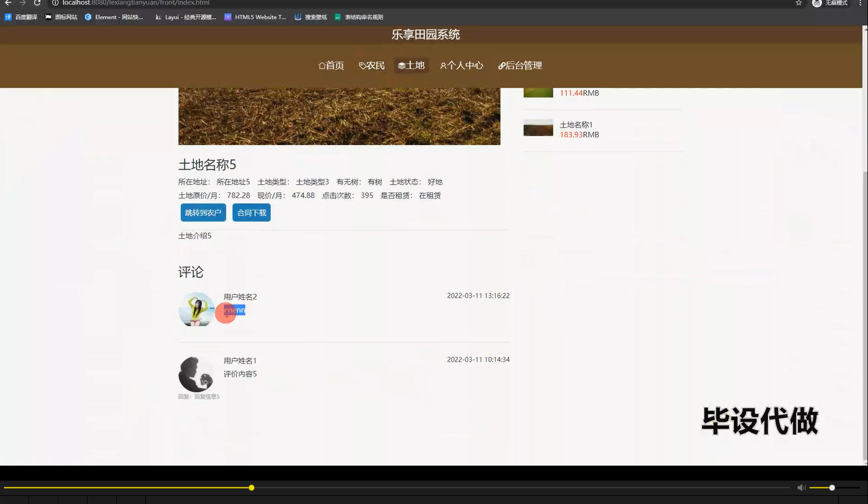Select the home icon beside 首页

point(321,65)
